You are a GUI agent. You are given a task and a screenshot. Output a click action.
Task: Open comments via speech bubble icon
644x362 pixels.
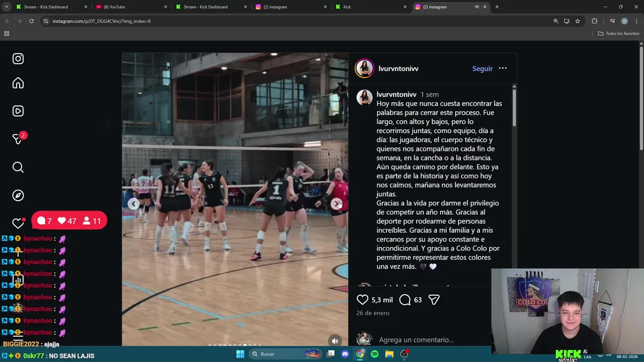(x=405, y=300)
